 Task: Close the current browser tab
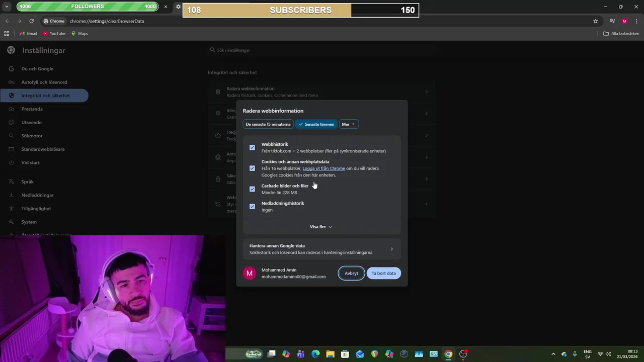pos(166,7)
